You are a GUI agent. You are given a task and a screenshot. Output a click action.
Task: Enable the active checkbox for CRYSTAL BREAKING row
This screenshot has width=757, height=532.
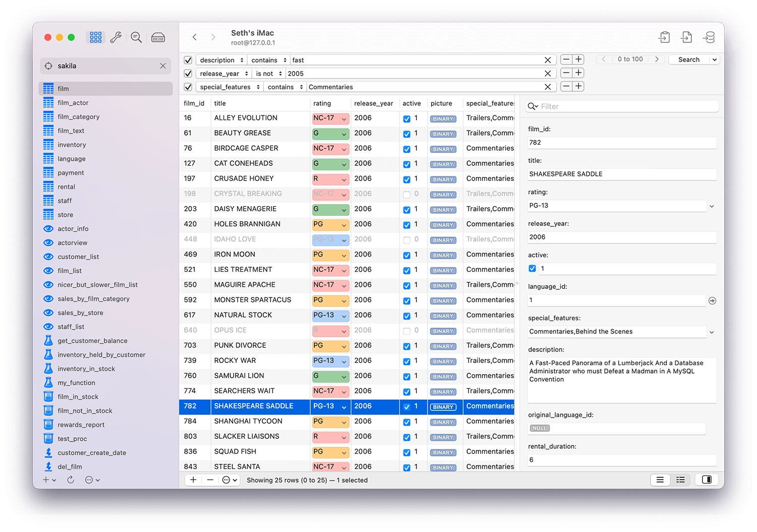tap(407, 194)
